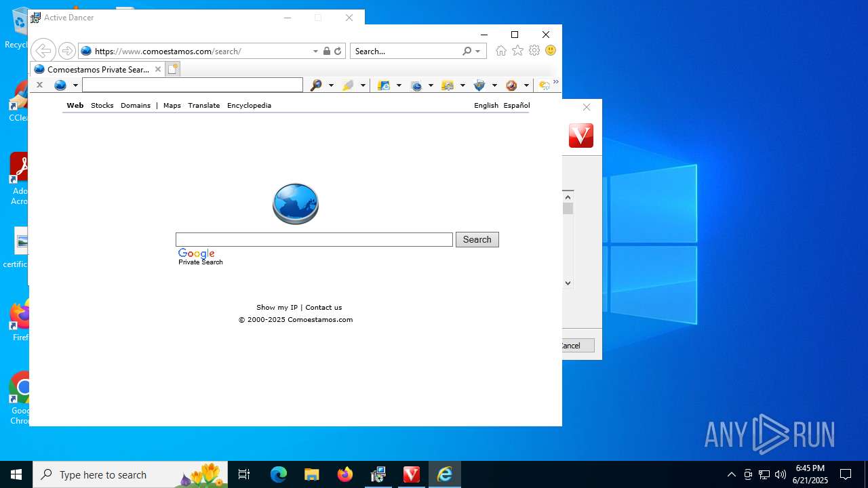868x488 pixels.
Task: Open the Domains section
Action: (x=136, y=105)
